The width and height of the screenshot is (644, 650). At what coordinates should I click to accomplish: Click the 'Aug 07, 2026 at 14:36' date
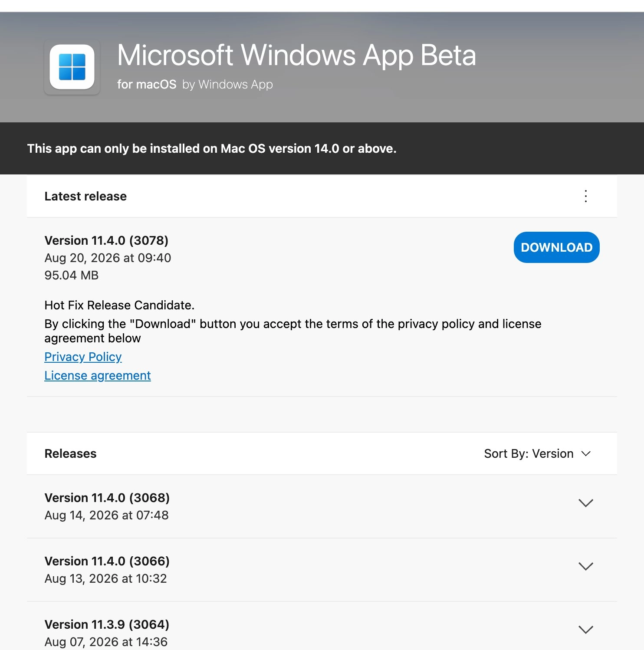tap(106, 642)
